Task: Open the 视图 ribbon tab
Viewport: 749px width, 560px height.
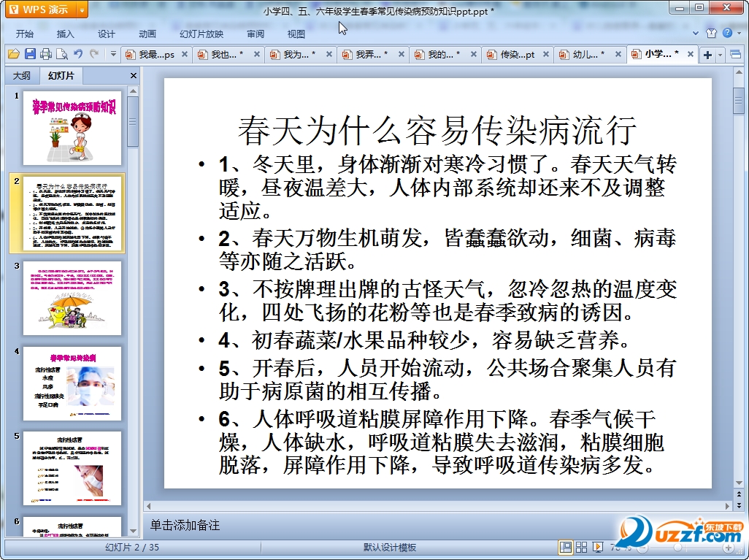Action: (296, 34)
